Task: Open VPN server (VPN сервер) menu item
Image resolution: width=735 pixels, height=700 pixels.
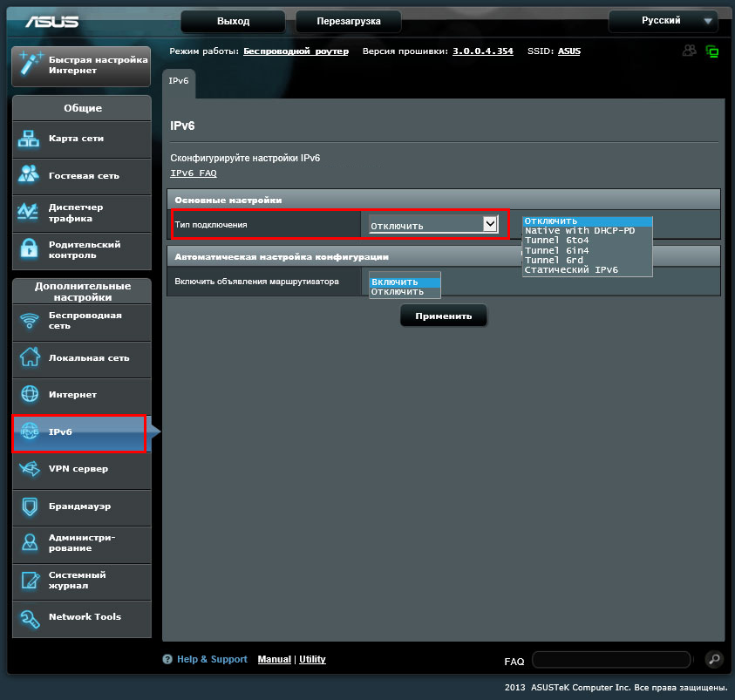Action: pyautogui.click(x=78, y=469)
